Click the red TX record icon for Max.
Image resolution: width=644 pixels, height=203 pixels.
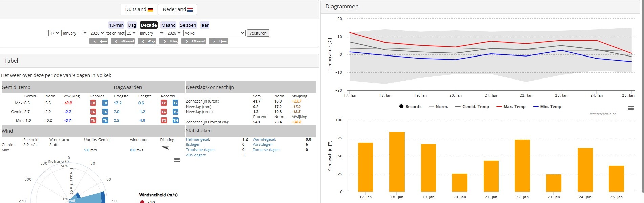point(93,103)
